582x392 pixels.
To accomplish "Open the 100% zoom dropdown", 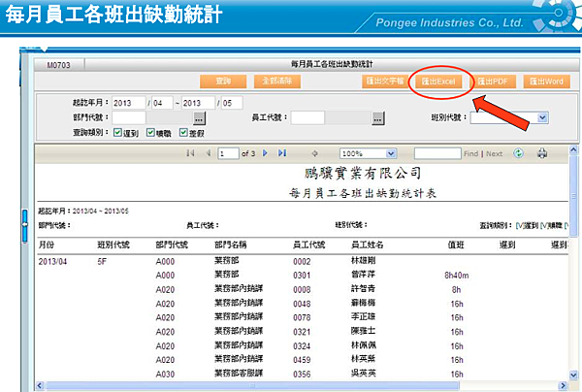I will click(391, 153).
